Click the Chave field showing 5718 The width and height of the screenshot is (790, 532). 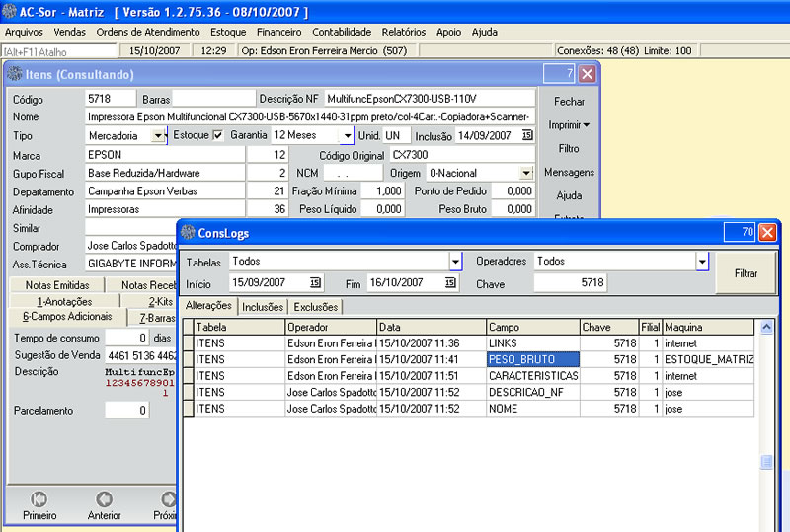(x=571, y=282)
